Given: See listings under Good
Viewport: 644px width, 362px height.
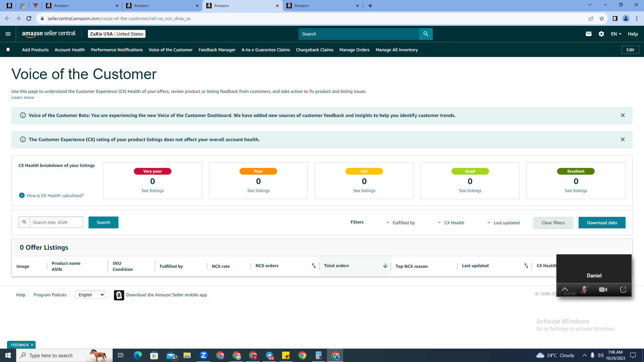Looking at the screenshot, I should [x=470, y=191].
